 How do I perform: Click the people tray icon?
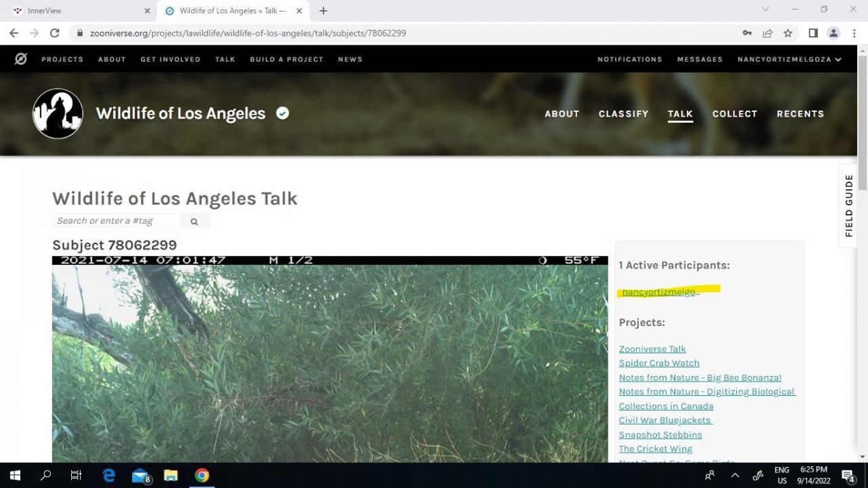point(709,475)
